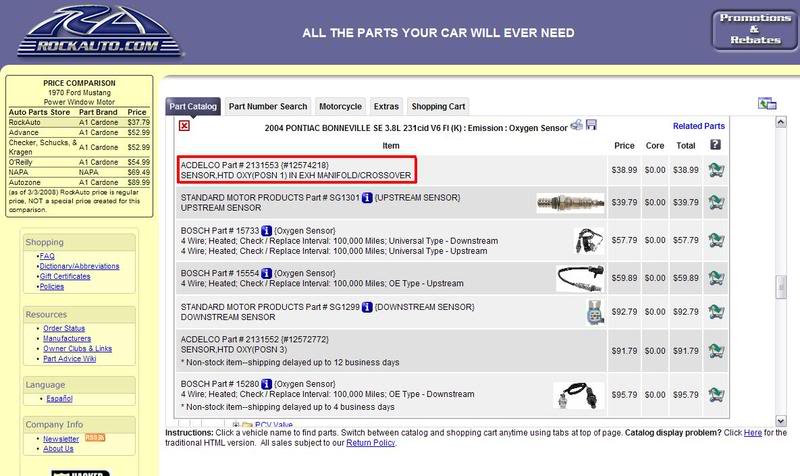Open the PCV Valve folder
Viewport: 800px width, 476px height.
[x=273, y=424]
